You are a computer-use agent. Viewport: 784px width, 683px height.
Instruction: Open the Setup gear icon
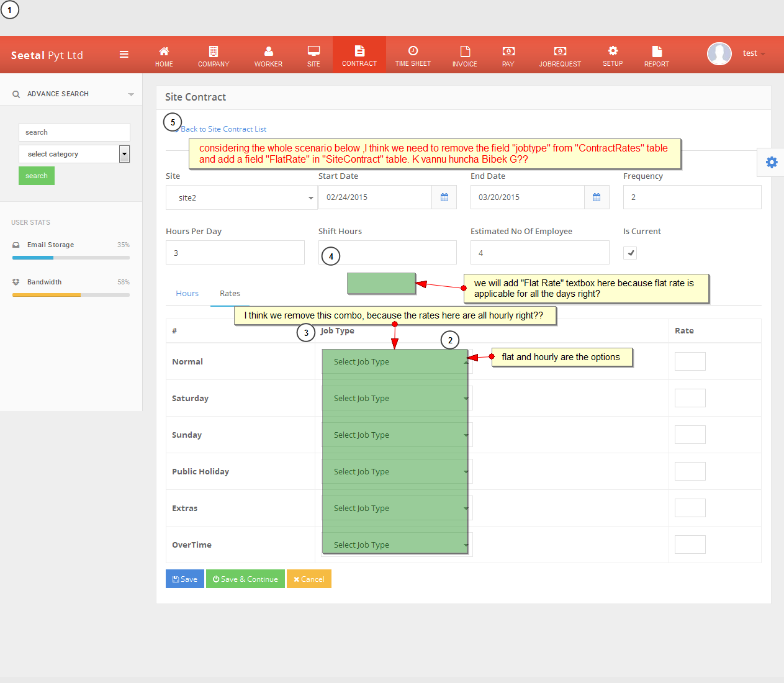point(613,51)
